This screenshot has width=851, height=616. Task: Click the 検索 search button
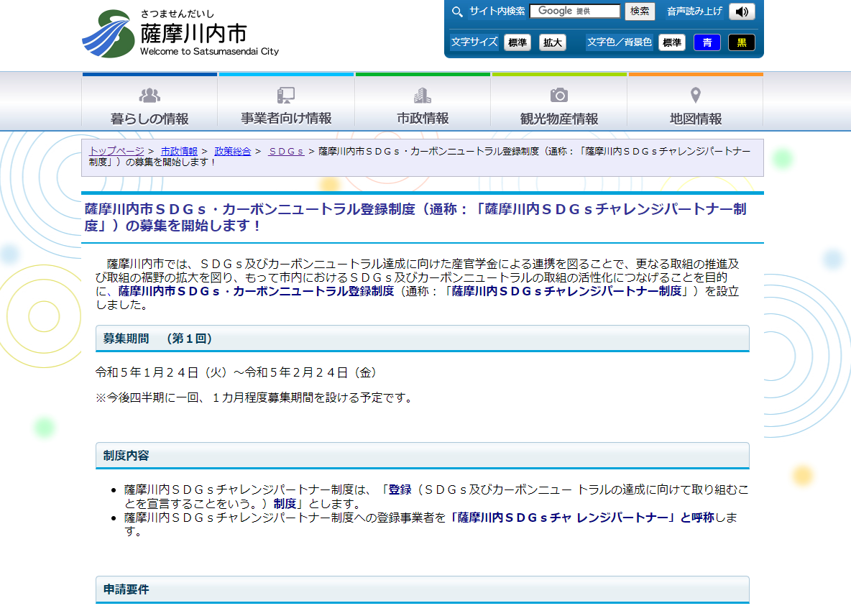(642, 11)
